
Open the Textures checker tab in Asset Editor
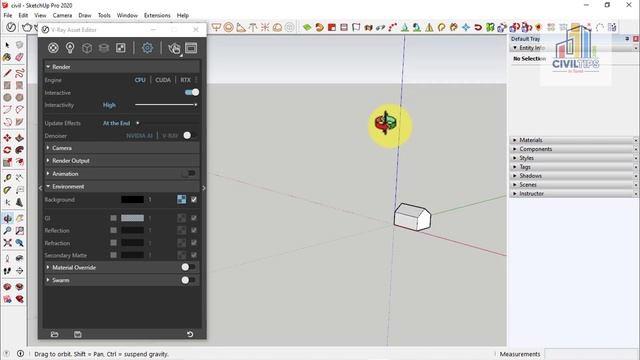tap(121, 48)
